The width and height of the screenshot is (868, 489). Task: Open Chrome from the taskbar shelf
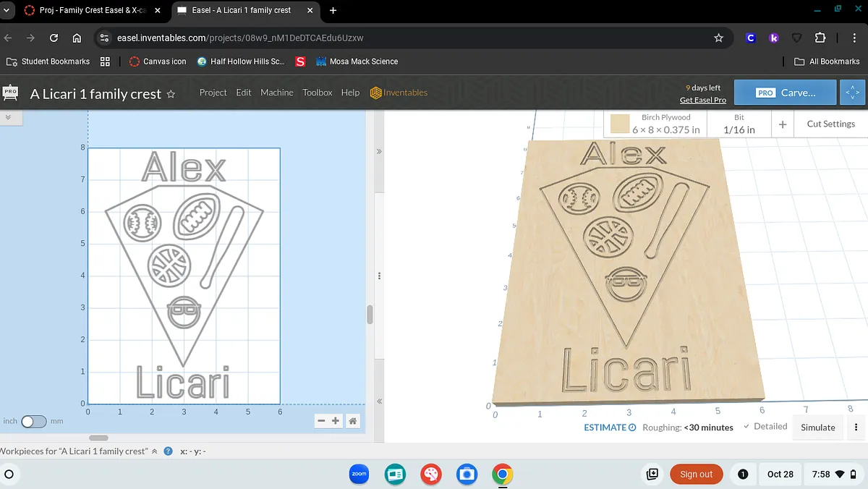(502, 475)
